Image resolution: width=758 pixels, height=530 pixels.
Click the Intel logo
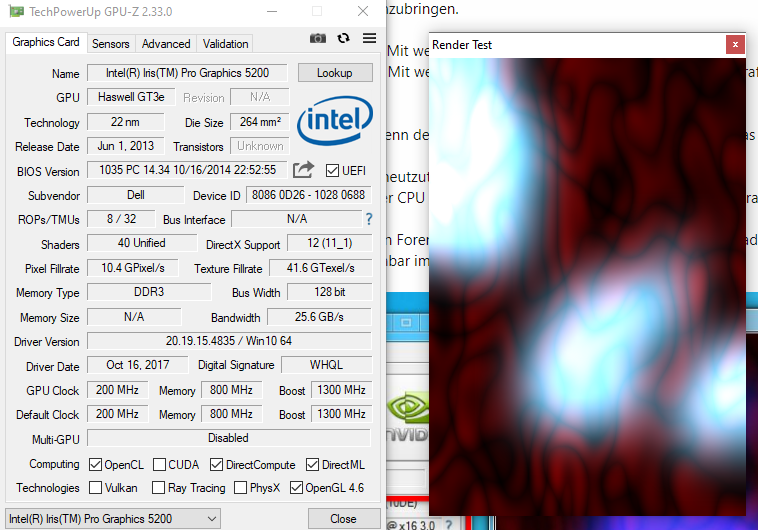pyautogui.click(x=335, y=120)
